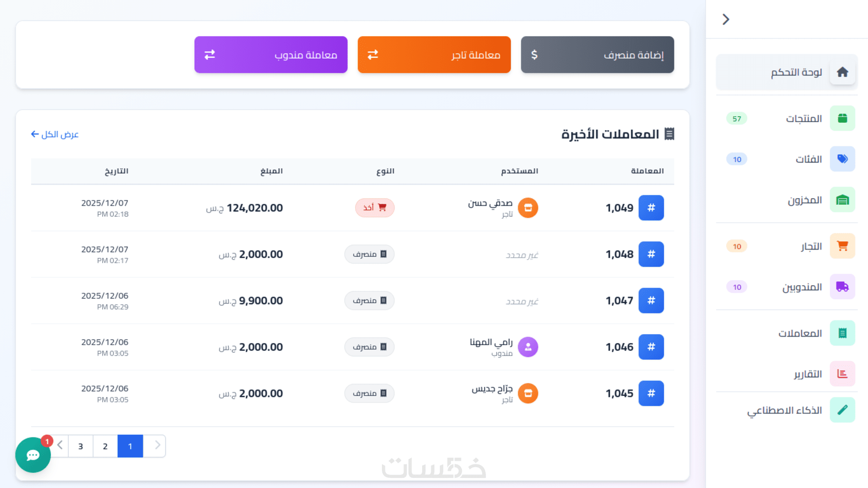This screenshot has width=868, height=488.
Task: Open الذكاء الاصطناعي in the sidebar
Action: [x=784, y=411]
